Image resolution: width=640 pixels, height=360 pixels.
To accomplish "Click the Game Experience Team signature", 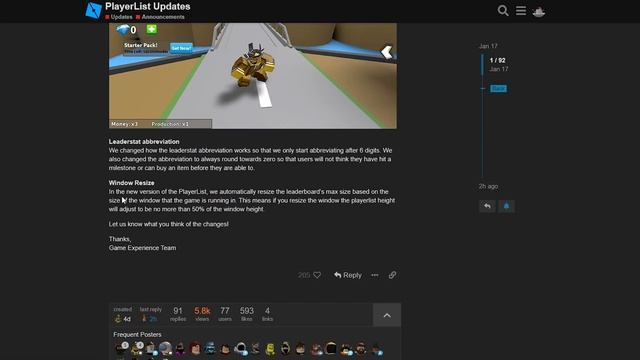I will tap(142, 248).
